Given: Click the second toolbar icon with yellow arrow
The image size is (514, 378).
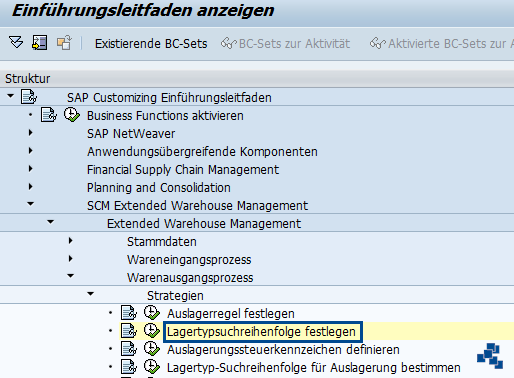Looking at the screenshot, I should [x=39, y=43].
